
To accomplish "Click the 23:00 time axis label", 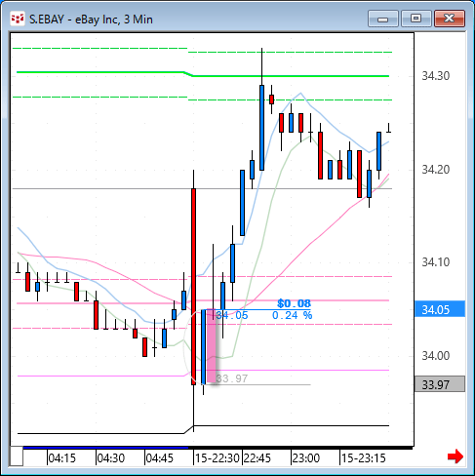I will (x=305, y=458).
